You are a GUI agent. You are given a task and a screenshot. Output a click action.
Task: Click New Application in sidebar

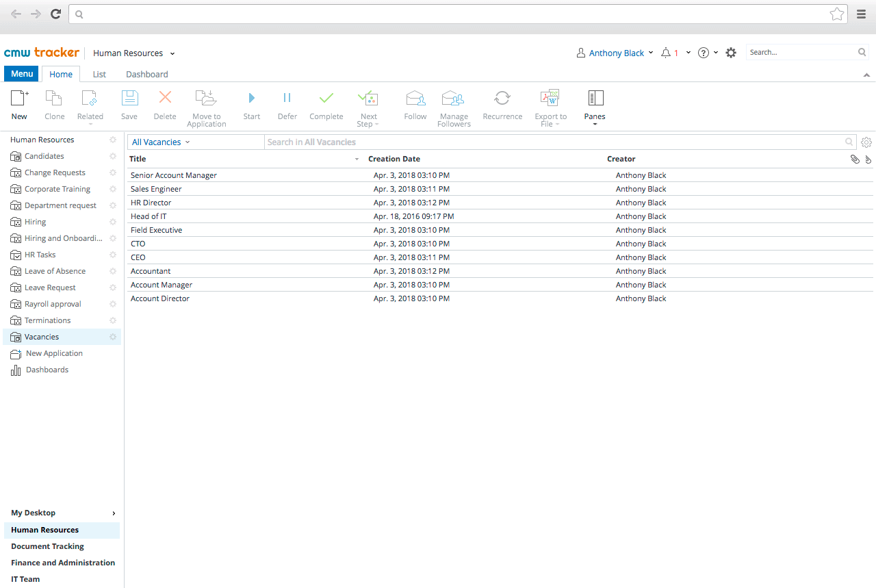pyautogui.click(x=54, y=353)
